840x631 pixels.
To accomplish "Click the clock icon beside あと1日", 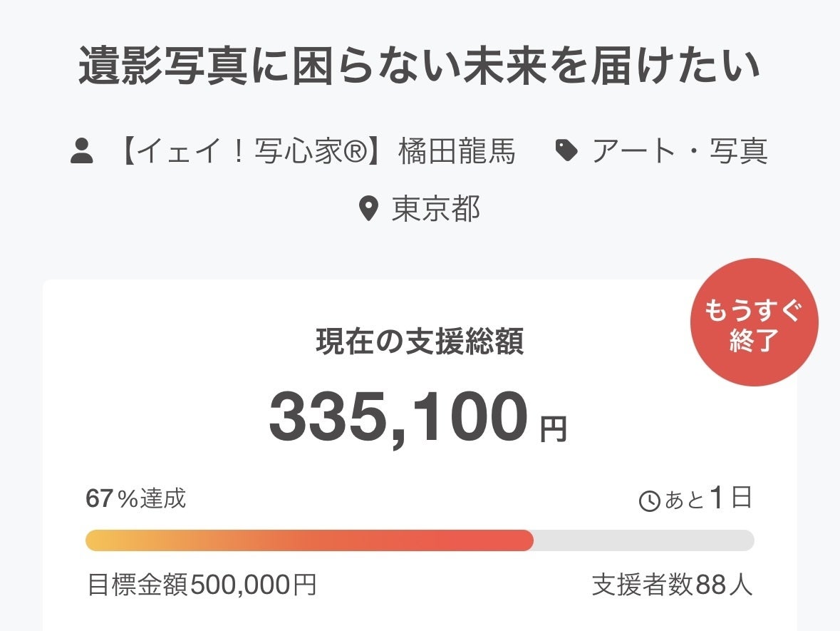I will click(x=650, y=501).
